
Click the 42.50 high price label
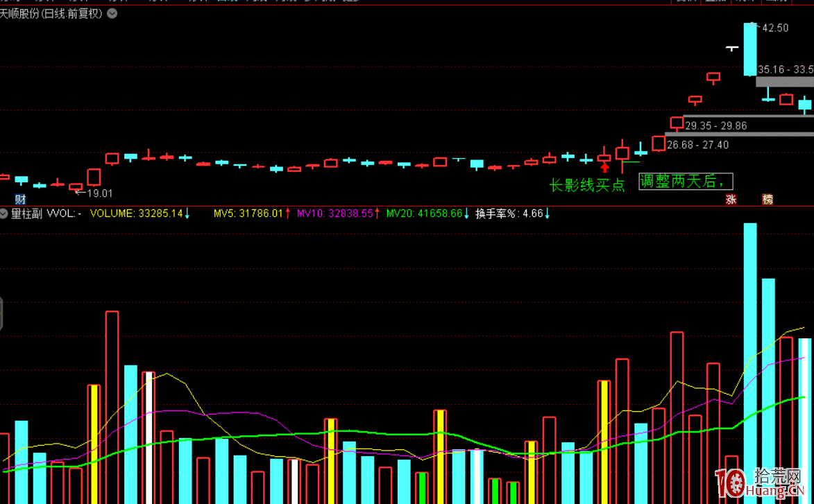tap(775, 28)
